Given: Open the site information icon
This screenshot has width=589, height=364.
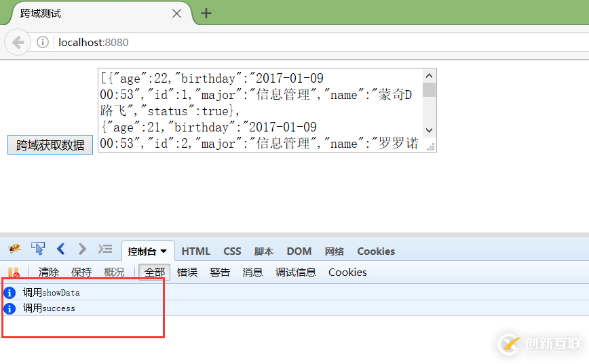Looking at the screenshot, I should click(x=43, y=42).
